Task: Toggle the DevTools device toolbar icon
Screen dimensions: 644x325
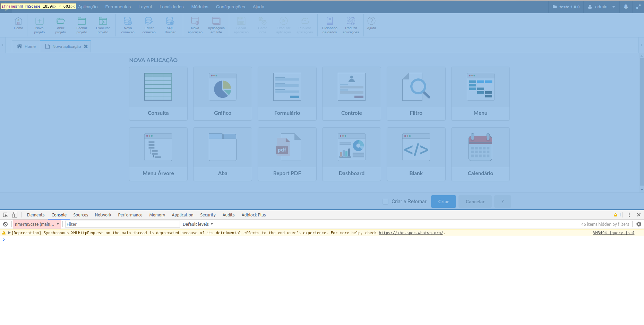Action: click(15, 215)
